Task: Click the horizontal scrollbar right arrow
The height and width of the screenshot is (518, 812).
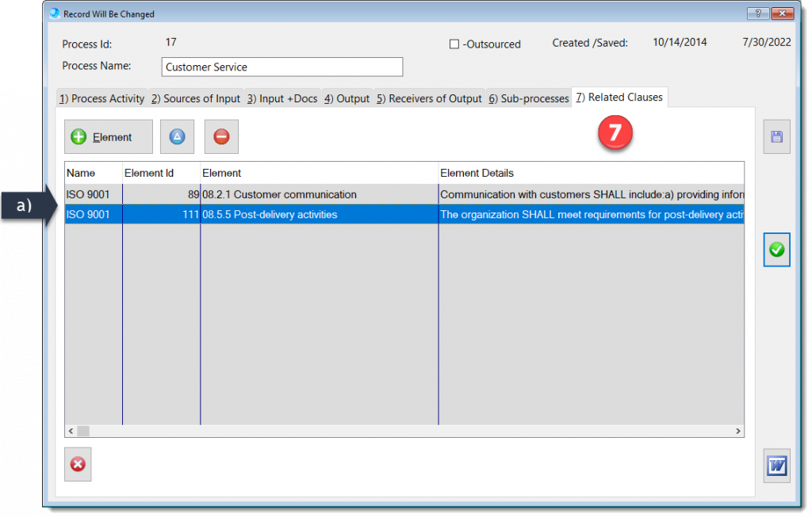Action: (x=738, y=431)
